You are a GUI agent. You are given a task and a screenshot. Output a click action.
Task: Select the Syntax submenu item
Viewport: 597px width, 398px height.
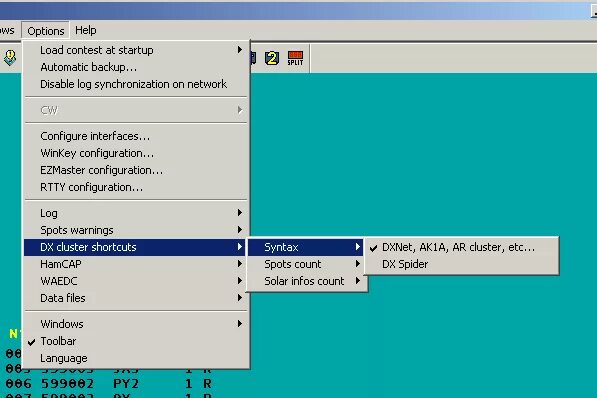coord(306,247)
